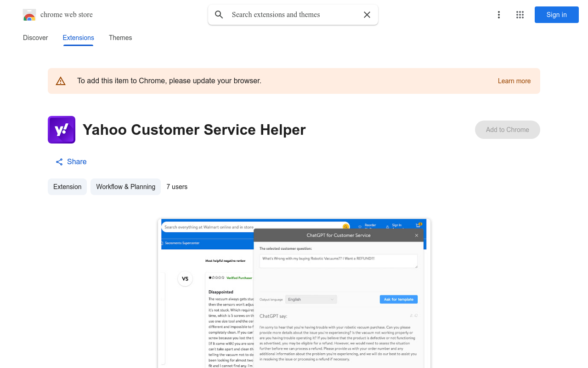Viewport: 588px width, 368px height.
Task: Click the Sign in button
Action: (557, 15)
